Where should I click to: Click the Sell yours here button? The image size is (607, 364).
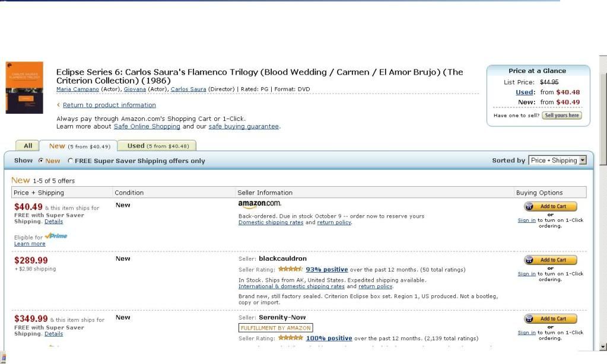562,115
